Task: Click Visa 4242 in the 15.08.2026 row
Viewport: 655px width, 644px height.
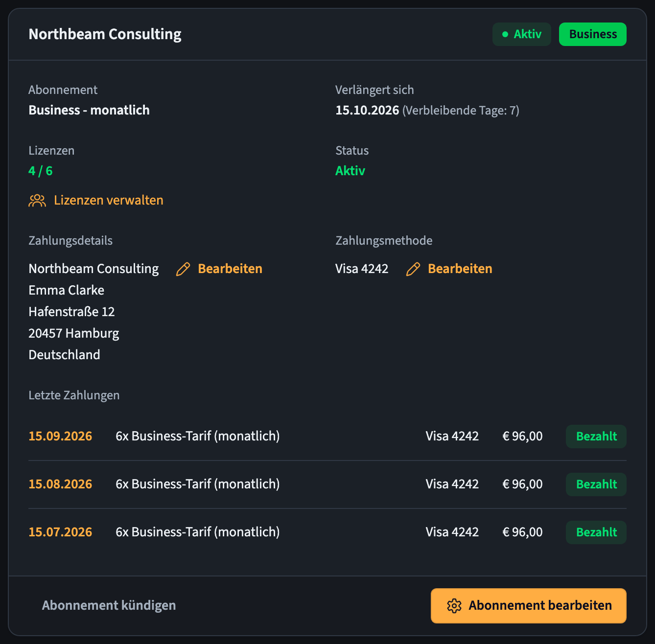Action: tap(452, 484)
